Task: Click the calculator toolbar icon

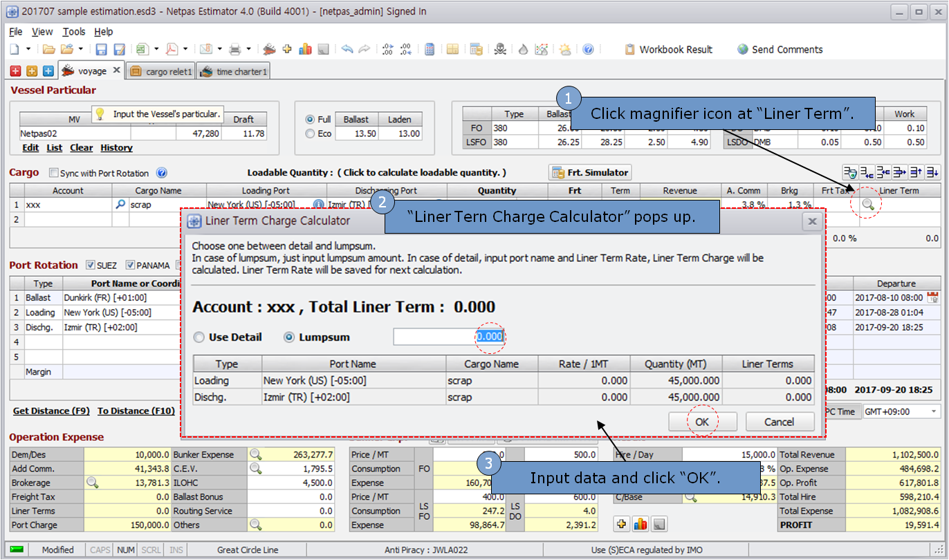Action: [x=430, y=49]
